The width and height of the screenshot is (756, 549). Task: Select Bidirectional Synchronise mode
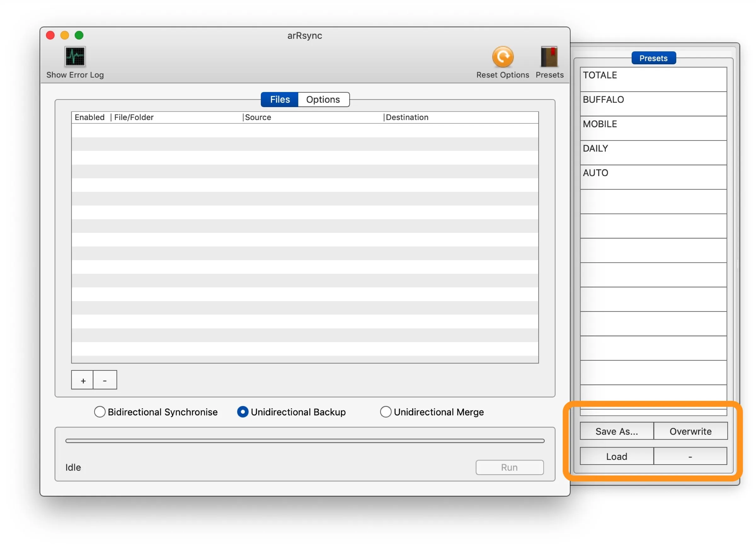tap(98, 412)
